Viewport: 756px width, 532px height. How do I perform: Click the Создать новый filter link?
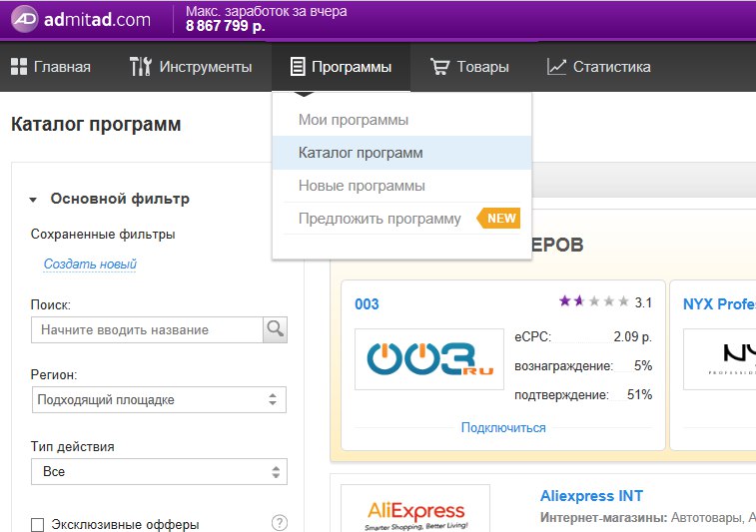click(90, 265)
